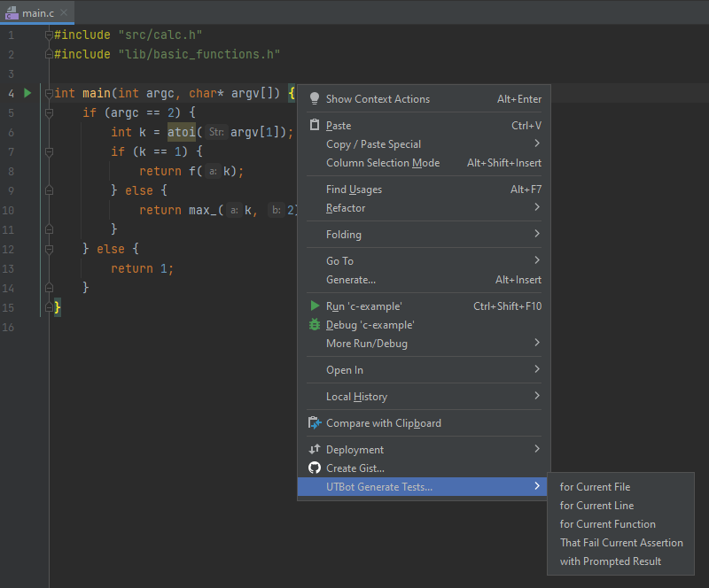Toggle Column Selection Mode

click(383, 163)
